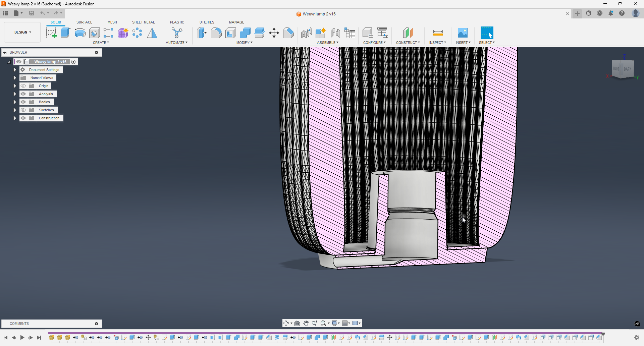Switch to the PLASTIC tab

(x=177, y=22)
